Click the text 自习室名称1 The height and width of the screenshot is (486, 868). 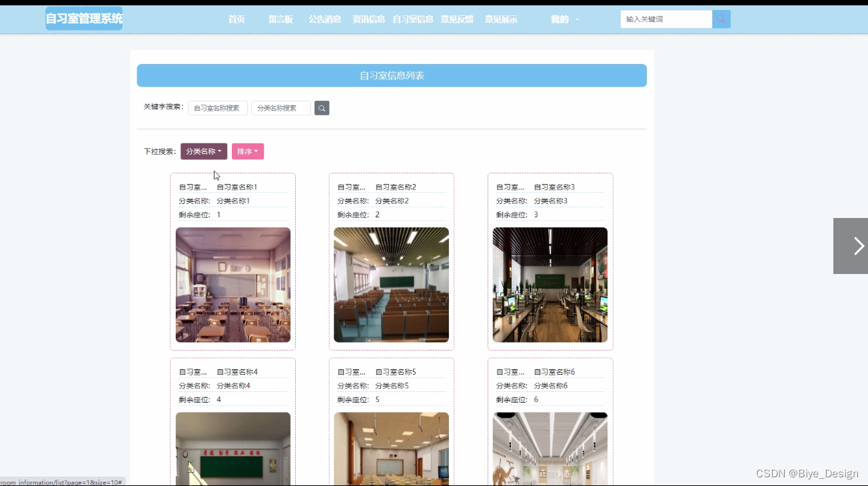237,187
